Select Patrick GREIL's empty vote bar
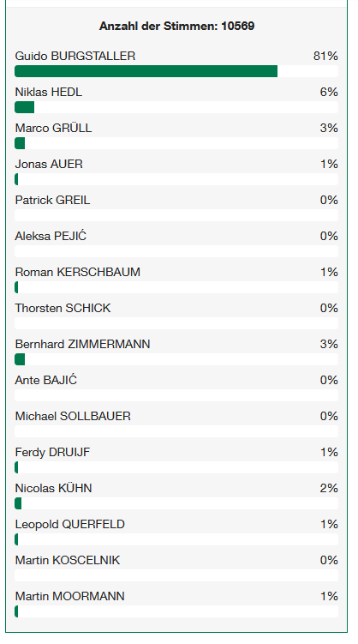This screenshot has width=358, height=644. (x=176, y=215)
